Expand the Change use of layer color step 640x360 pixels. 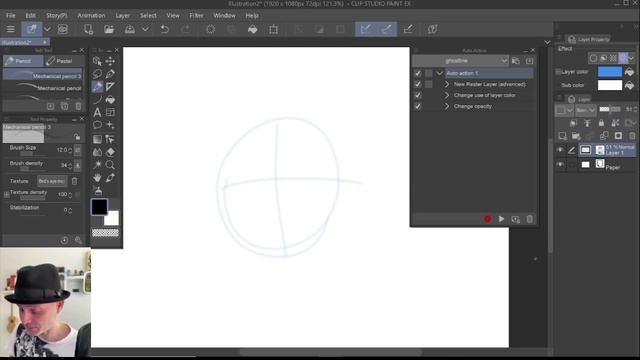(x=447, y=96)
